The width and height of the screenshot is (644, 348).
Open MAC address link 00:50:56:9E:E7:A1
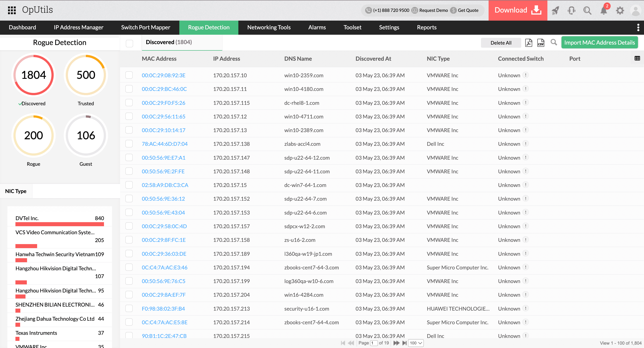(163, 158)
